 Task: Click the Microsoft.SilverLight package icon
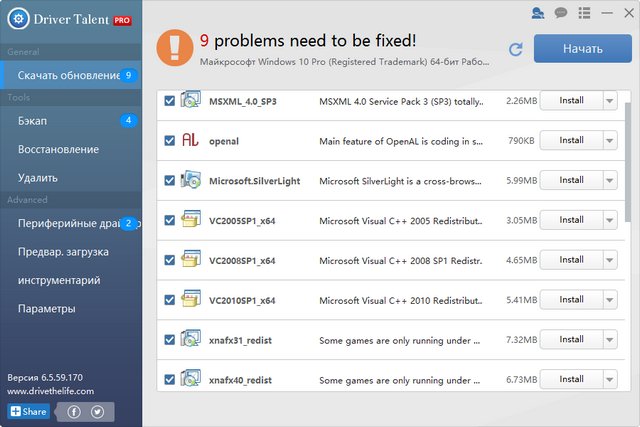click(191, 180)
